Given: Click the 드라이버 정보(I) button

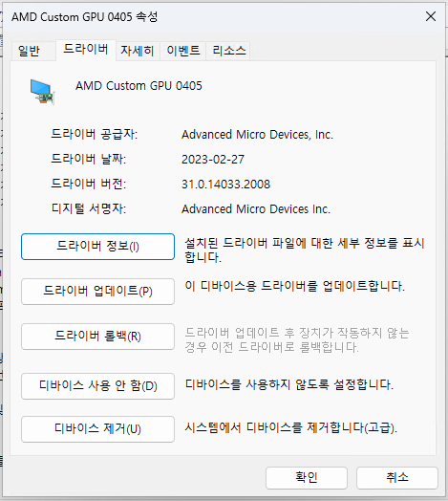Looking at the screenshot, I should pyautogui.click(x=97, y=247).
